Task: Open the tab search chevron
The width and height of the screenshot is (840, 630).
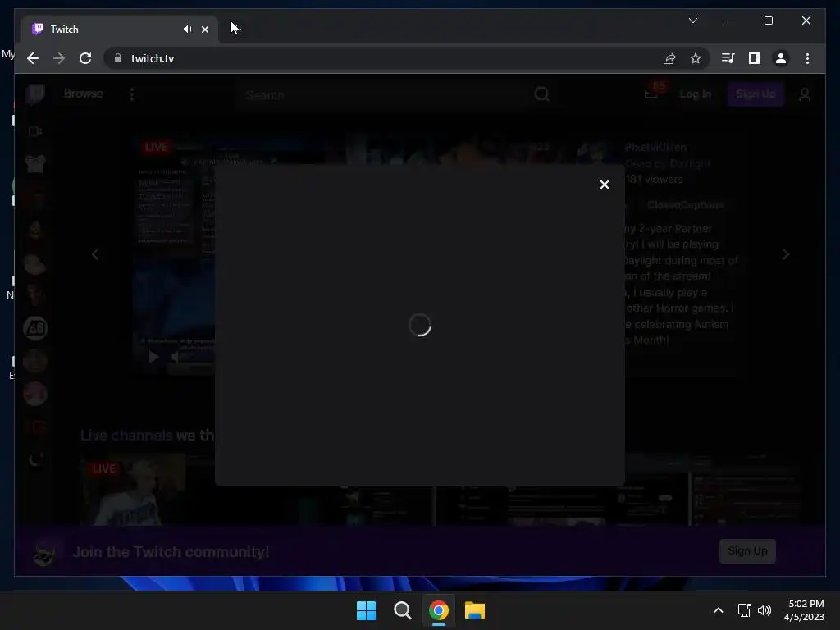Action: (692, 21)
